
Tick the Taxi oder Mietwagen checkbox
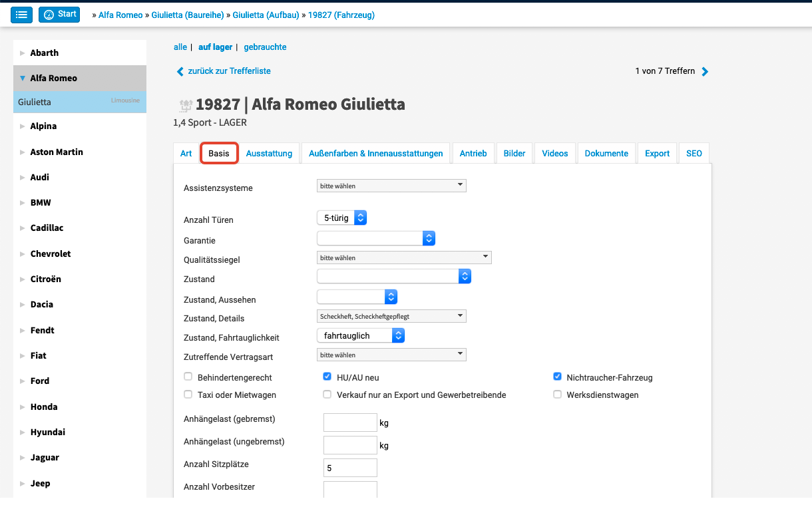[x=188, y=395]
